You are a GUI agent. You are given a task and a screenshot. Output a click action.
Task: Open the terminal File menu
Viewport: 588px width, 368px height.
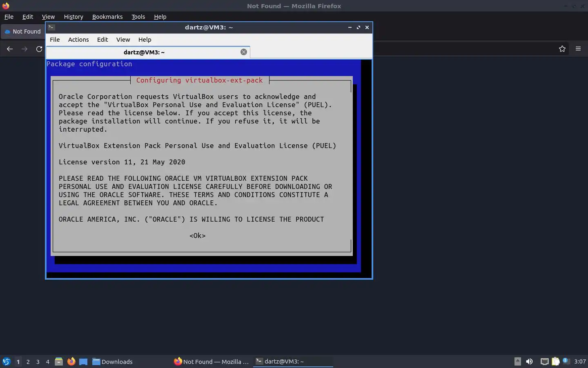(x=55, y=40)
